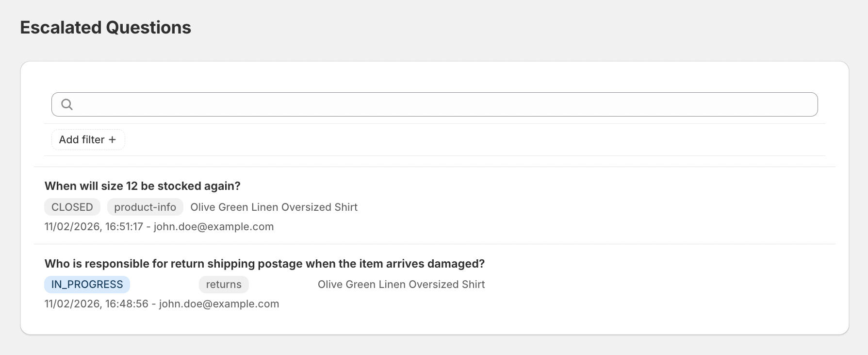
Task: Click the Escalated Questions page heading
Action: coord(106,28)
